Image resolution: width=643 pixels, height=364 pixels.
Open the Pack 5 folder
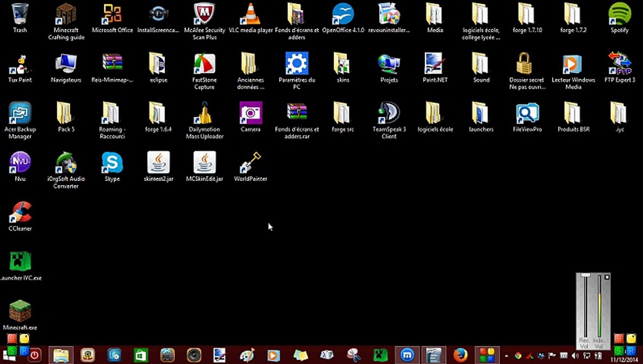pyautogui.click(x=66, y=117)
